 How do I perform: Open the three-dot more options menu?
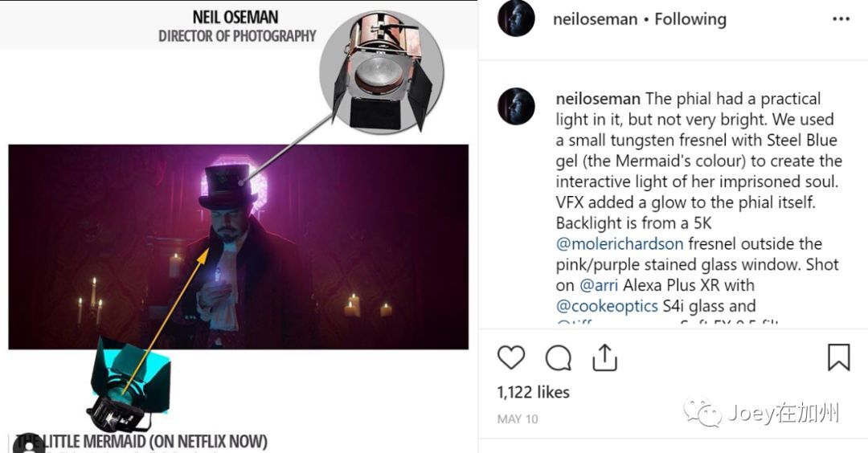coord(841,19)
